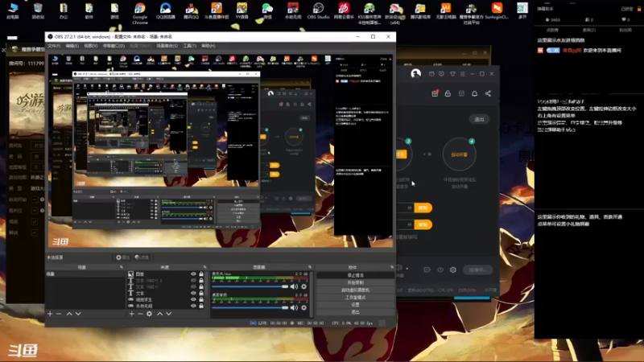Move selected source up in Sources panel

(159, 314)
